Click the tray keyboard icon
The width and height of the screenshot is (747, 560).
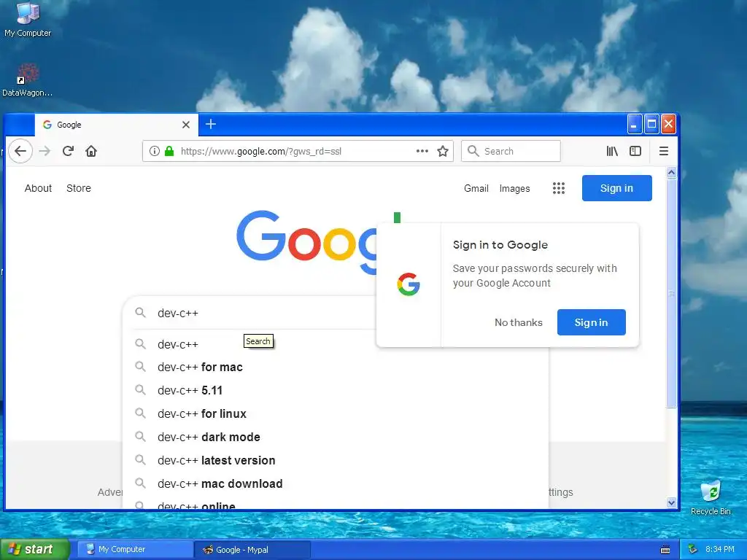point(665,550)
